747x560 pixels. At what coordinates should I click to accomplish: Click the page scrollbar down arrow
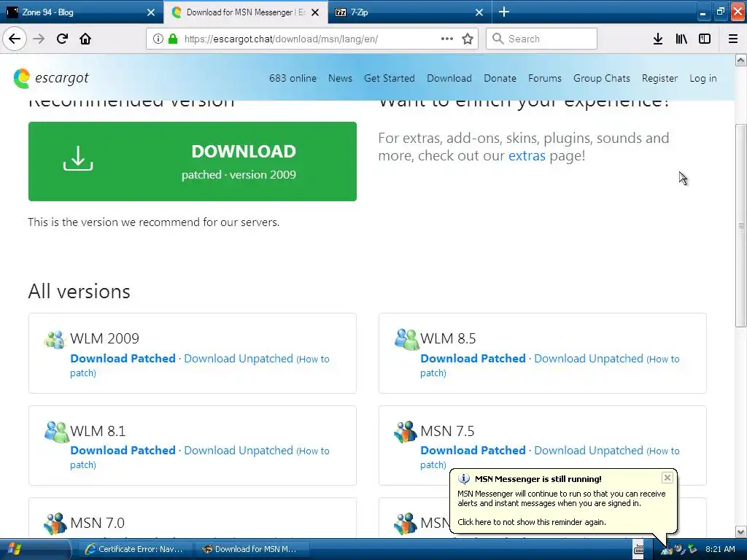(x=740, y=532)
